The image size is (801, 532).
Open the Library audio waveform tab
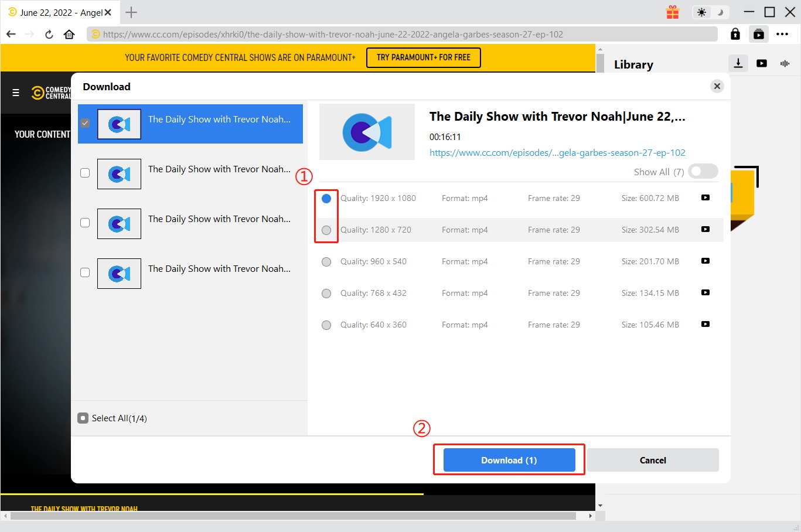coord(785,63)
